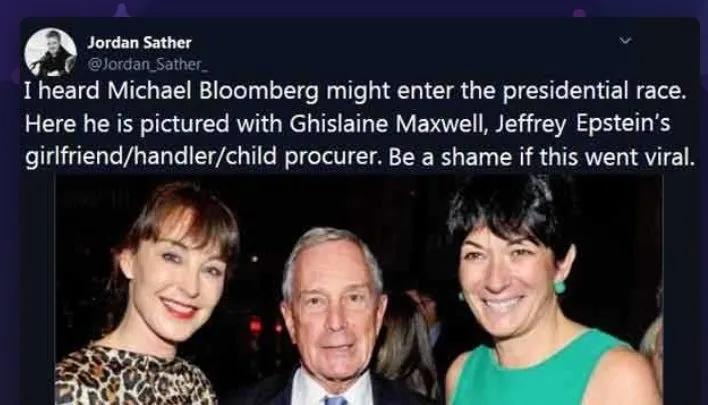708x405 pixels.
Task: Open the attached photo in the tweet
Action: (x=359, y=290)
